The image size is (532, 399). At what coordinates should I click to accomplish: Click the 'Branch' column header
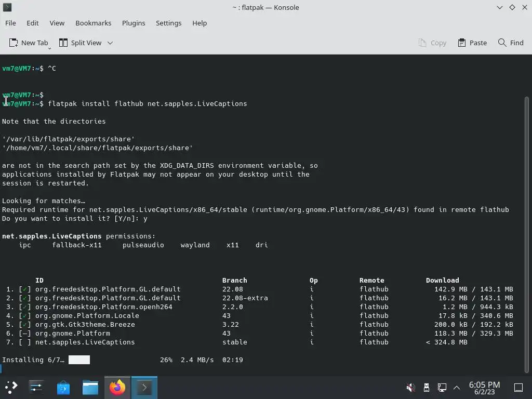coord(234,280)
